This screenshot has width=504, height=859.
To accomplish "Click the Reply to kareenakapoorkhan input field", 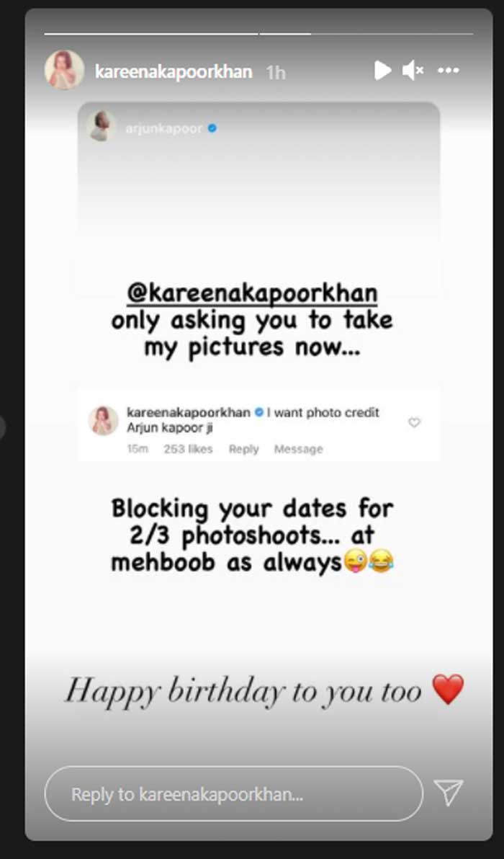I will (x=234, y=794).
